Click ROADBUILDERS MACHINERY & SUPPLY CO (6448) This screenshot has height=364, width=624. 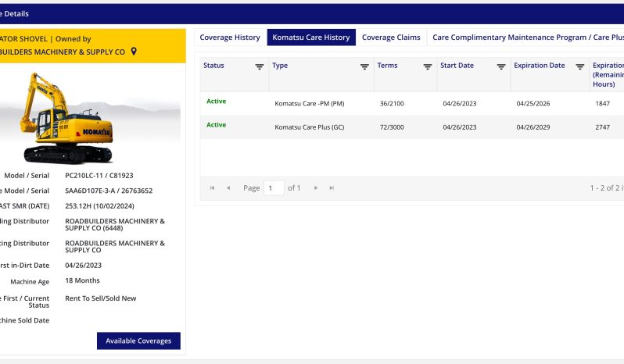pos(115,224)
